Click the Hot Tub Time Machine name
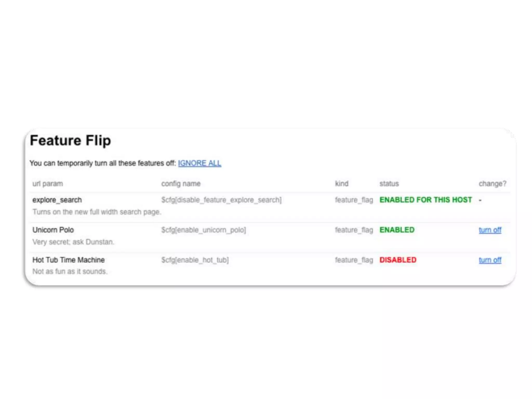Image resolution: width=532 pixels, height=399 pixels. pyautogui.click(x=68, y=260)
